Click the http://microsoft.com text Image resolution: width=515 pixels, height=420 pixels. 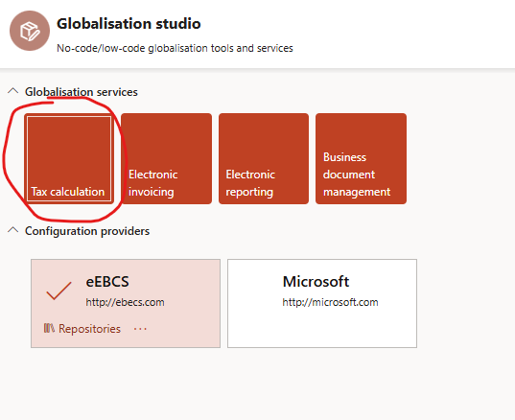pyautogui.click(x=330, y=302)
